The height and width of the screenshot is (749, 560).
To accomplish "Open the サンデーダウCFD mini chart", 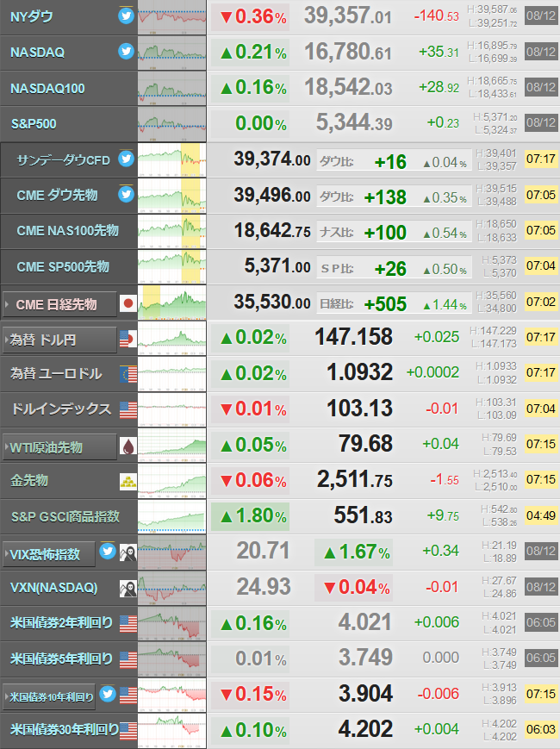I will [x=171, y=160].
